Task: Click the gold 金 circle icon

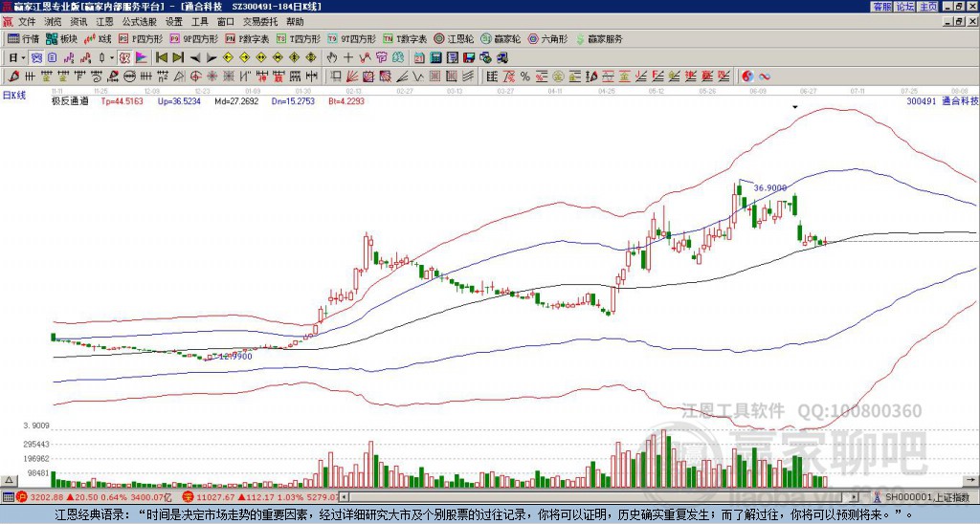Action: 558,76
